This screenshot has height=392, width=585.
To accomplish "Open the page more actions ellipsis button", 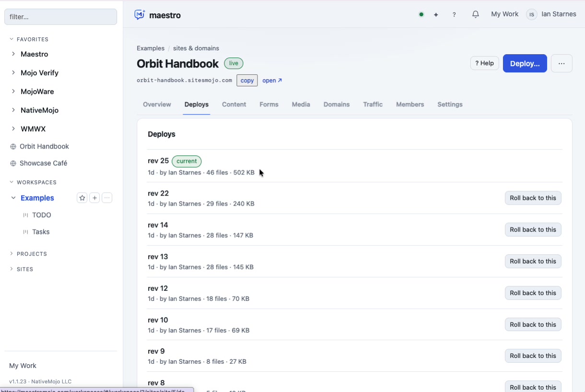I will tap(562, 63).
